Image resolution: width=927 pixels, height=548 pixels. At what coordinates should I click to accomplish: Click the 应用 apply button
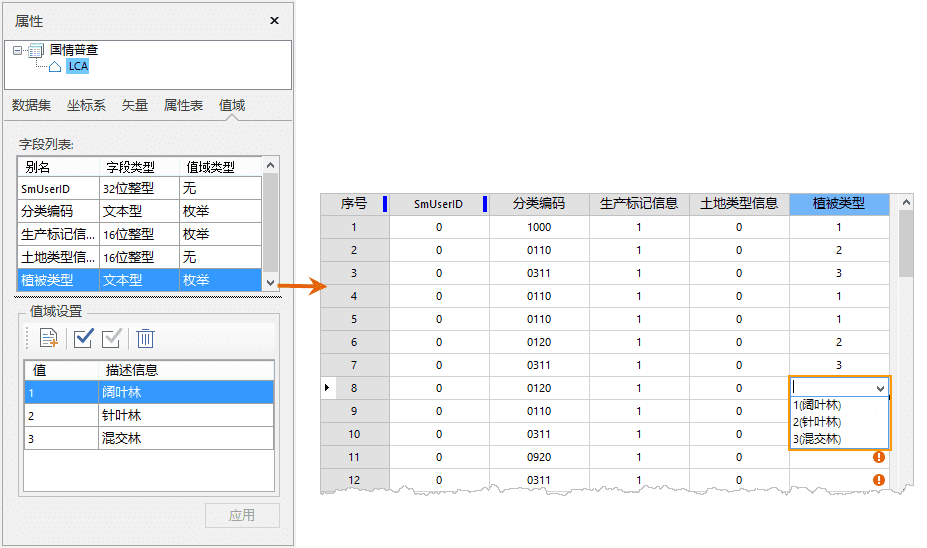click(x=242, y=515)
